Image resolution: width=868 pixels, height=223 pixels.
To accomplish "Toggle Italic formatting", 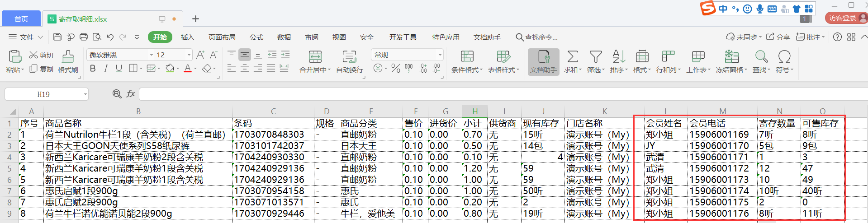I will pos(105,68).
